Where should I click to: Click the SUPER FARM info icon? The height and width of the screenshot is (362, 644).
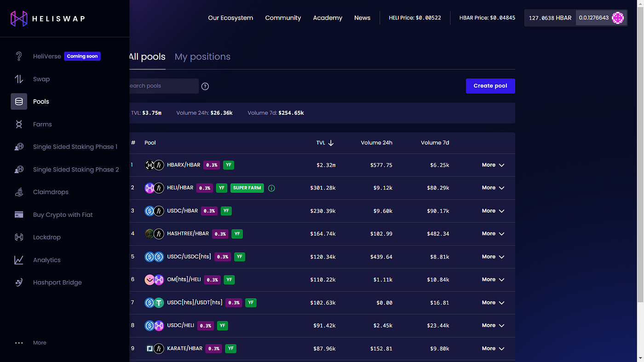(271, 188)
